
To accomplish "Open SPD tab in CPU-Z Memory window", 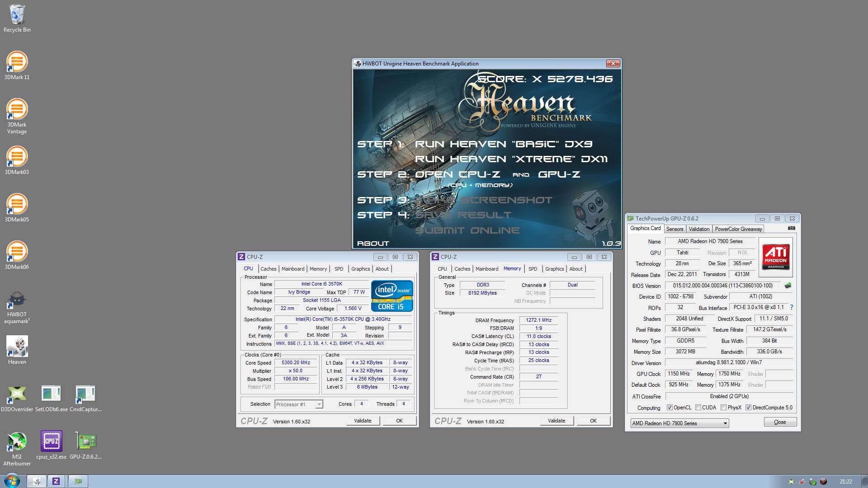I will pos(533,269).
